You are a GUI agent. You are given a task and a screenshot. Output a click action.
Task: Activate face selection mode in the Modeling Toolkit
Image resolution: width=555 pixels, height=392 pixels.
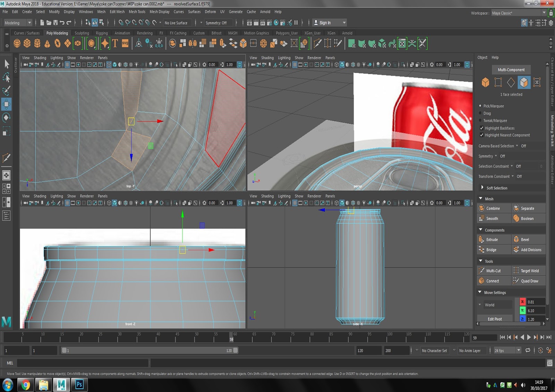click(x=524, y=82)
